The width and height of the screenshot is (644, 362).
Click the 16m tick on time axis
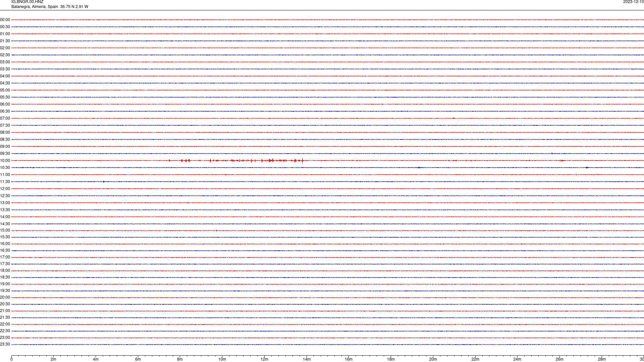[349, 359]
